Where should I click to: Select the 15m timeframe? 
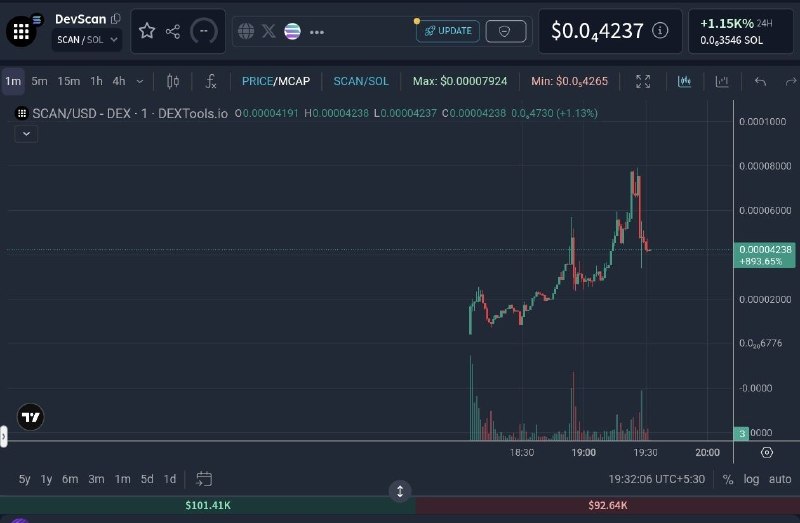click(68, 81)
